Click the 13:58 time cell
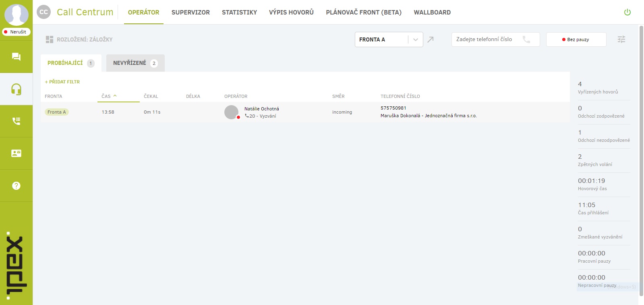The height and width of the screenshot is (305, 644). point(108,112)
